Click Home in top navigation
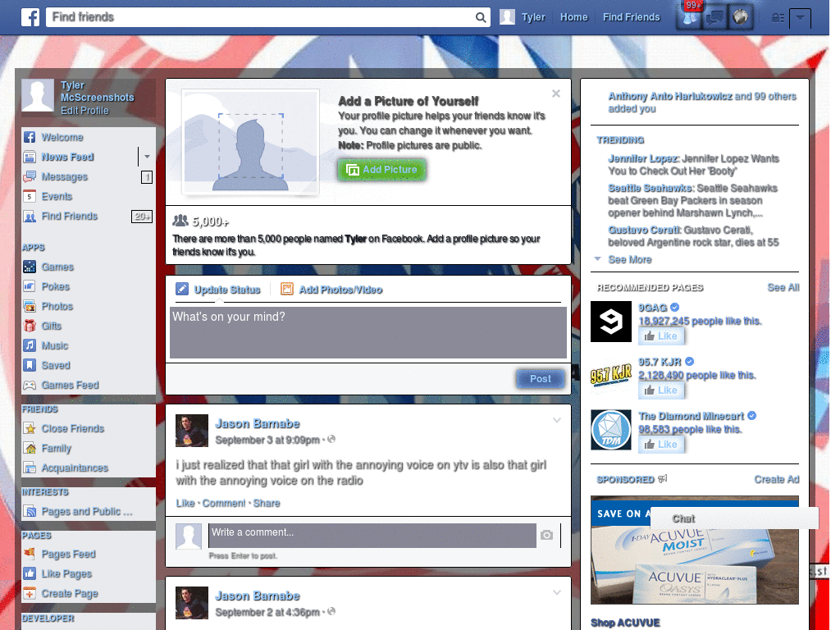The image size is (840, 630). pyautogui.click(x=573, y=17)
